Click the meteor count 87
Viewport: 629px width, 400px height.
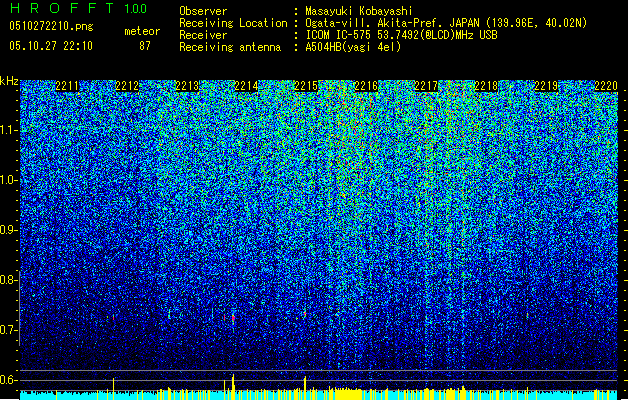pyautogui.click(x=145, y=46)
